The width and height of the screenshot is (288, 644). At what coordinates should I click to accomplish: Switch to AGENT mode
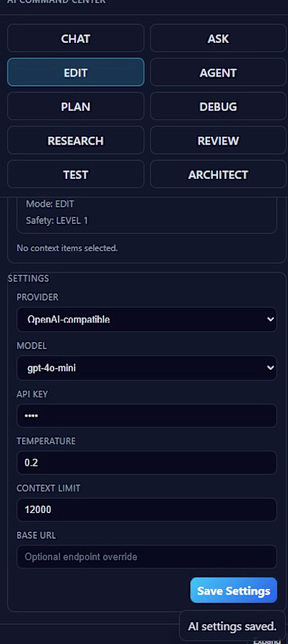pyautogui.click(x=218, y=72)
